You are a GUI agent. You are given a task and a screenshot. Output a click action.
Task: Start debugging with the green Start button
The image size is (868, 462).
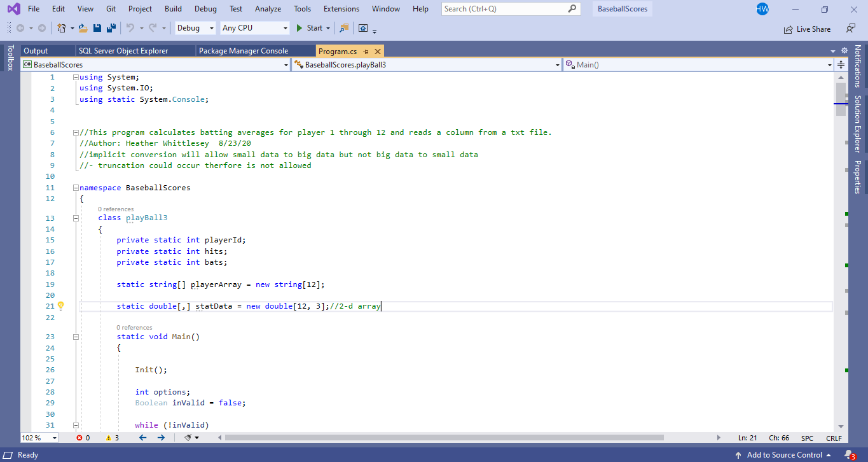coord(309,28)
